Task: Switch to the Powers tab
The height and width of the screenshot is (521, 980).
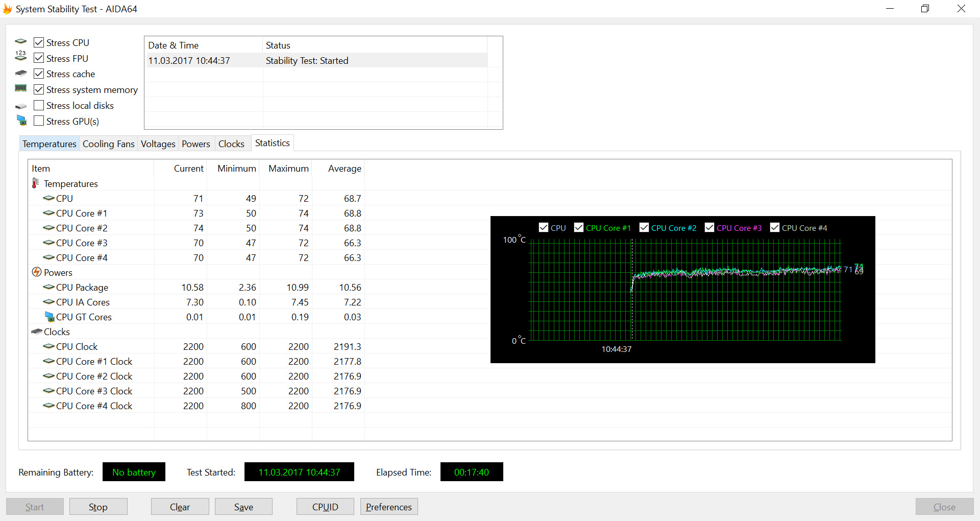Action: 196,144
